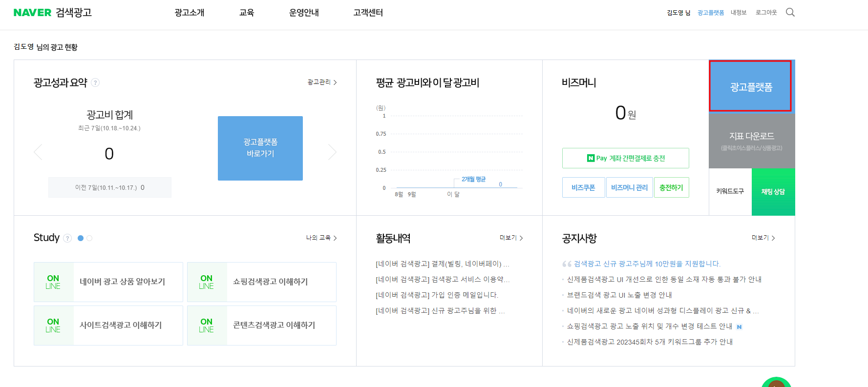Open activity 가입 인증 메일입니다 entry
This screenshot has width=868, height=387.
click(437, 295)
